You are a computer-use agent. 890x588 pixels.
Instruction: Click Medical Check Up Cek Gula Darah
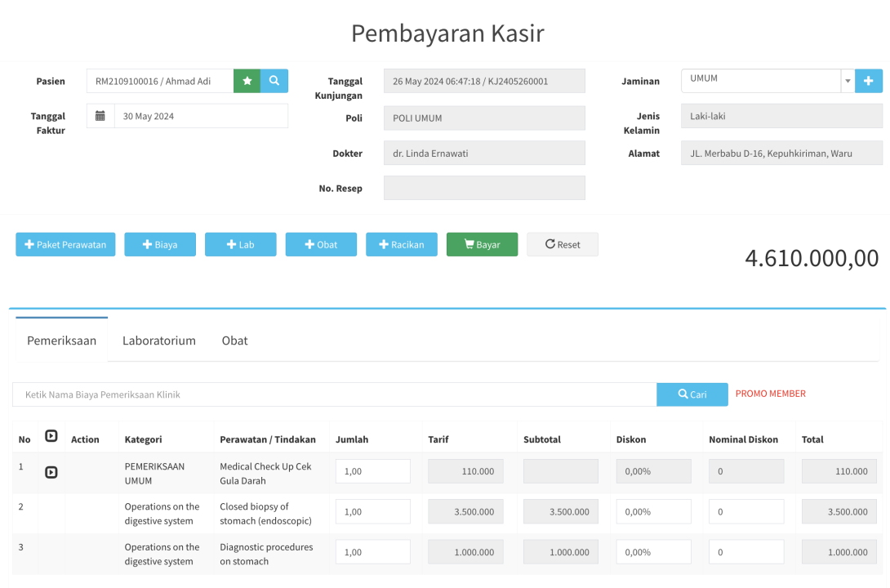(x=265, y=474)
